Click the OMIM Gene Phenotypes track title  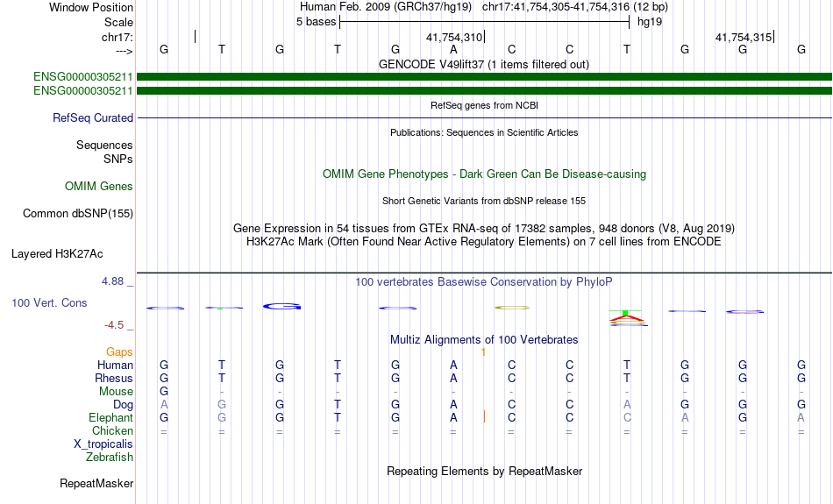pyautogui.click(x=484, y=174)
